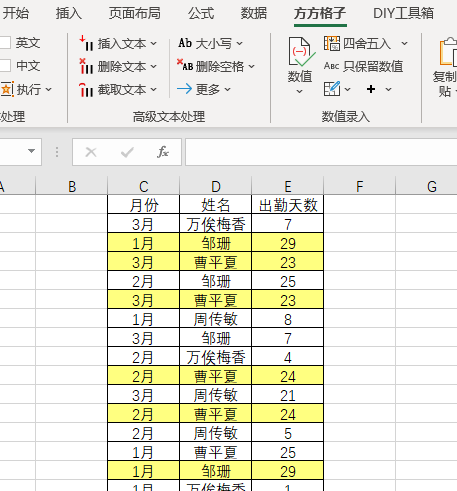This screenshot has height=491, width=457.
Task: Switch to the 开始 tab
Action: 16,14
